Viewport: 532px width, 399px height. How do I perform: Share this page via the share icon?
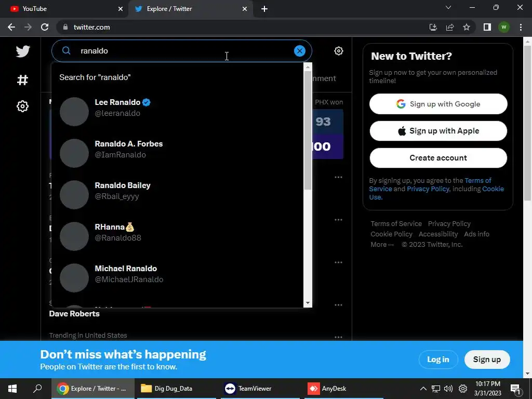tap(450, 27)
